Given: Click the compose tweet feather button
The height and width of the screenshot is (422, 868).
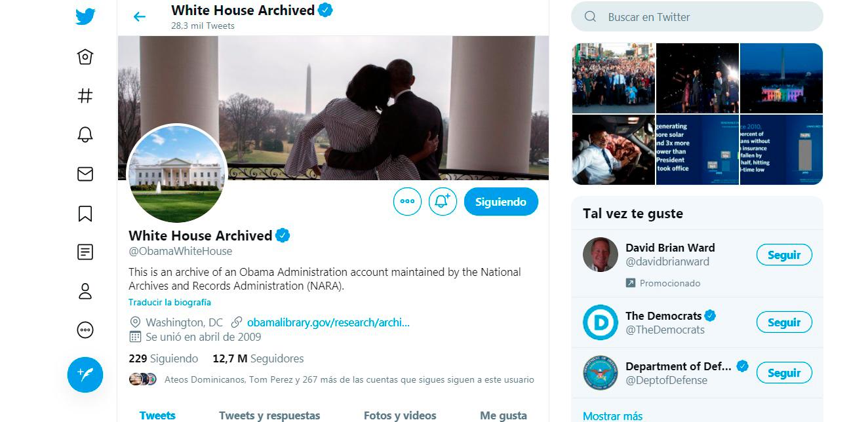Looking at the screenshot, I should (x=85, y=375).
